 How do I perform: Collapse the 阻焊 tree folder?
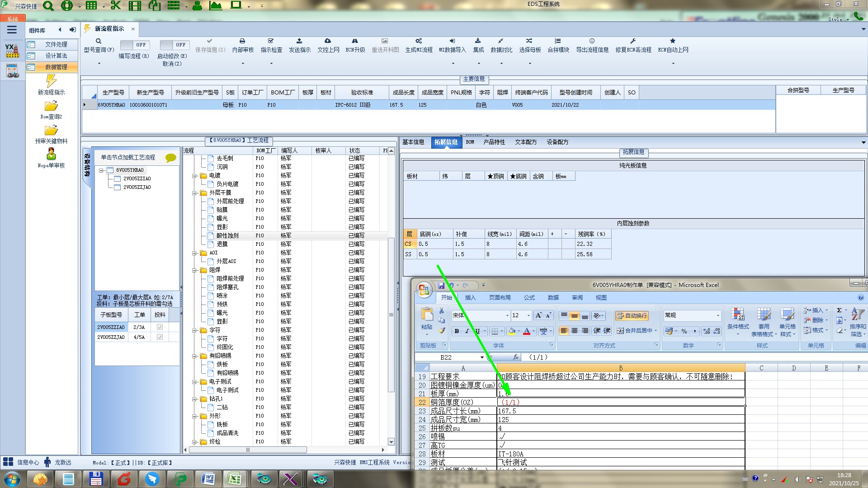(195, 270)
